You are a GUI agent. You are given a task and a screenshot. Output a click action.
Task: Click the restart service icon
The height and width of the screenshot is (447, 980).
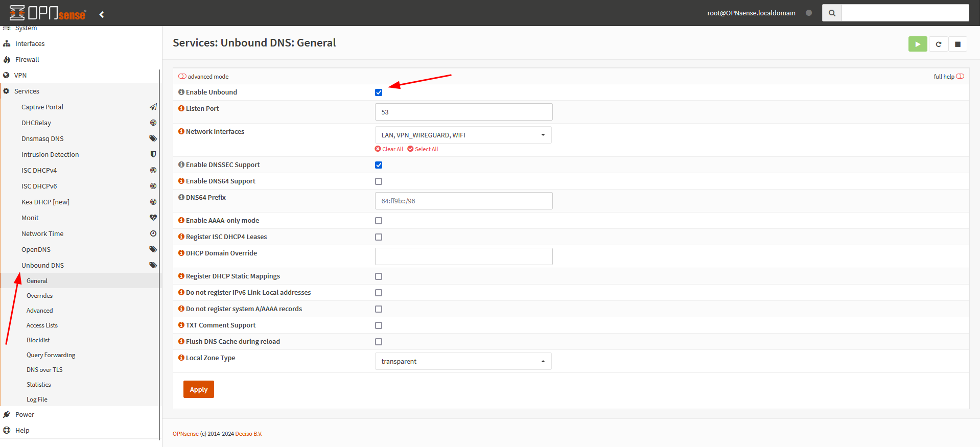tap(938, 44)
